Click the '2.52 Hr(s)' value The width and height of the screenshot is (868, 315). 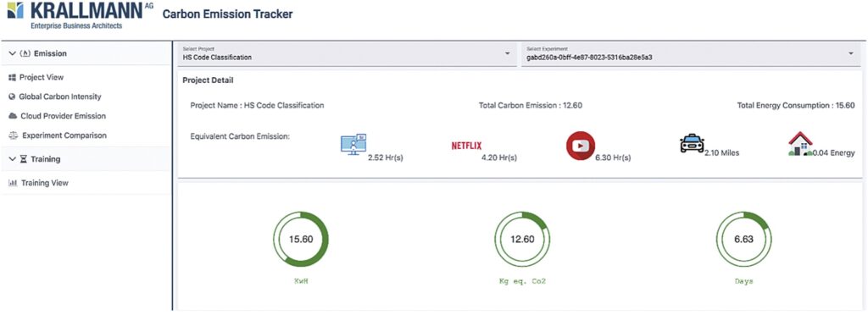[x=386, y=157]
